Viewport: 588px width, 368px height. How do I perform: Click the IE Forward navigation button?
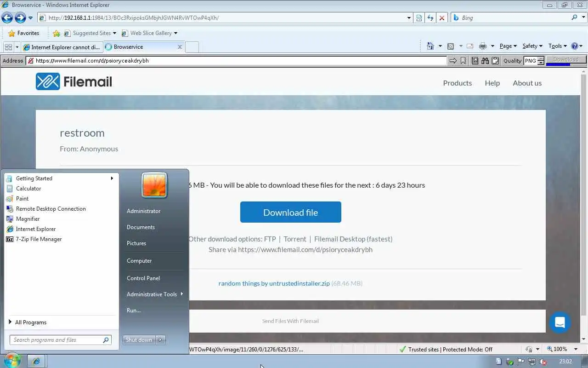coord(20,17)
